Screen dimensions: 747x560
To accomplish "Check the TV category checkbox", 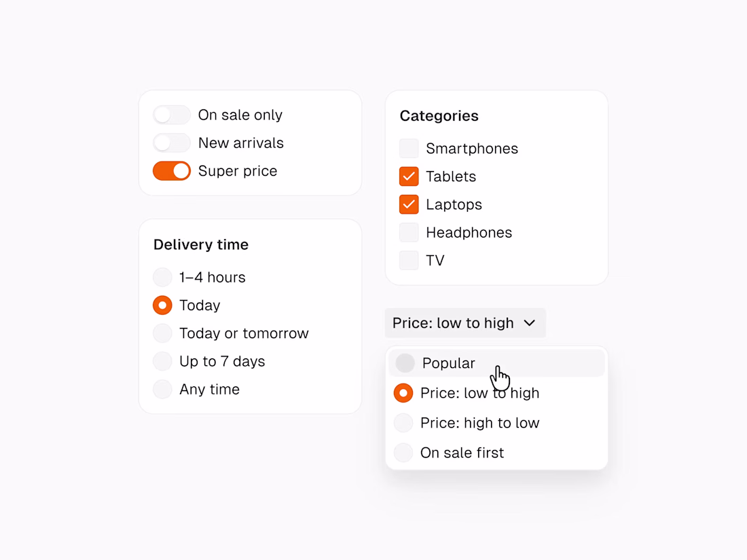I will 409,260.
